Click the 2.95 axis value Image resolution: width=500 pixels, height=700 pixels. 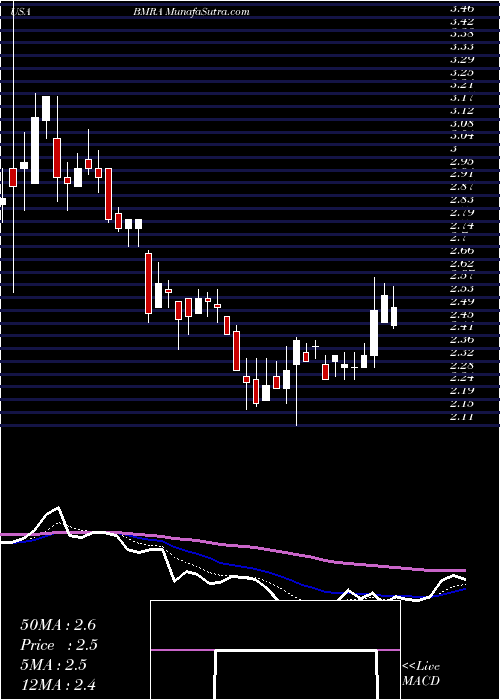[x=461, y=161]
